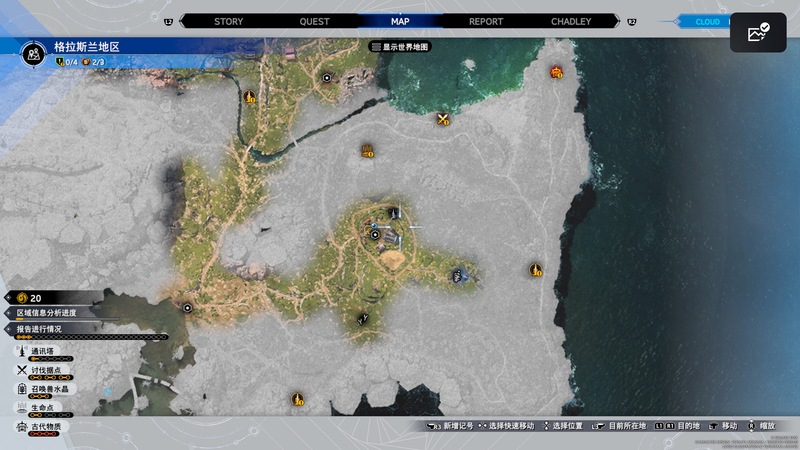Click the orange marker in the northwest grassland
The width and height of the screenshot is (800, 450).
(x=250, y=97)
